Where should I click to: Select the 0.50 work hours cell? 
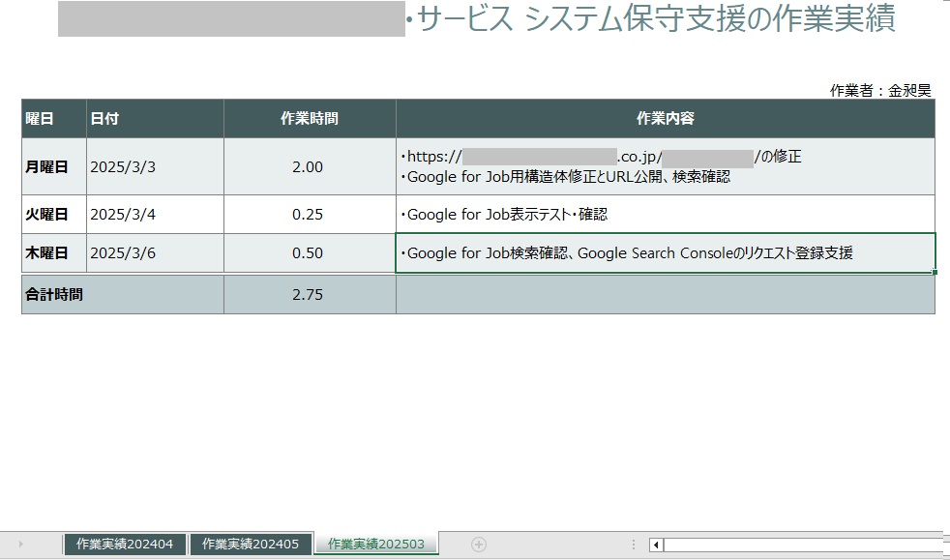310,253
